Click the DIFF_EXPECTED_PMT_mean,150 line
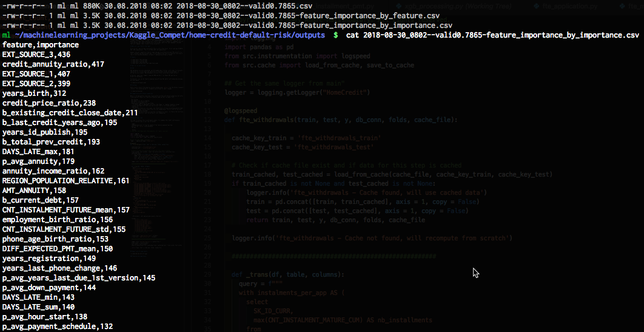This screenshot has height=332, width=644. click(x=58, y=249)
